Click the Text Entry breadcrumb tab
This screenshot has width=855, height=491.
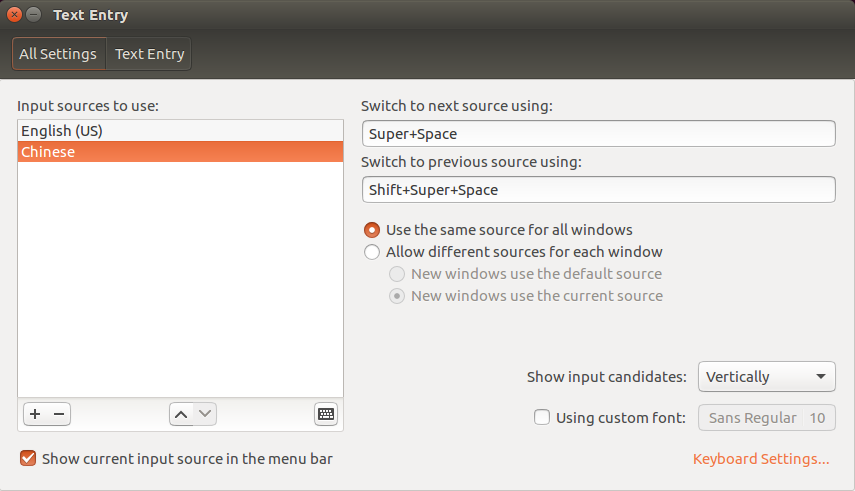pos(149,54)
